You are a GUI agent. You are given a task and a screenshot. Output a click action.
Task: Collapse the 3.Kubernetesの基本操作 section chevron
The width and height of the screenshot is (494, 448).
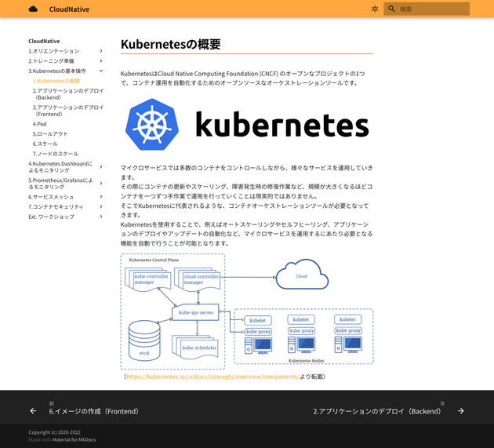(101, 71)
